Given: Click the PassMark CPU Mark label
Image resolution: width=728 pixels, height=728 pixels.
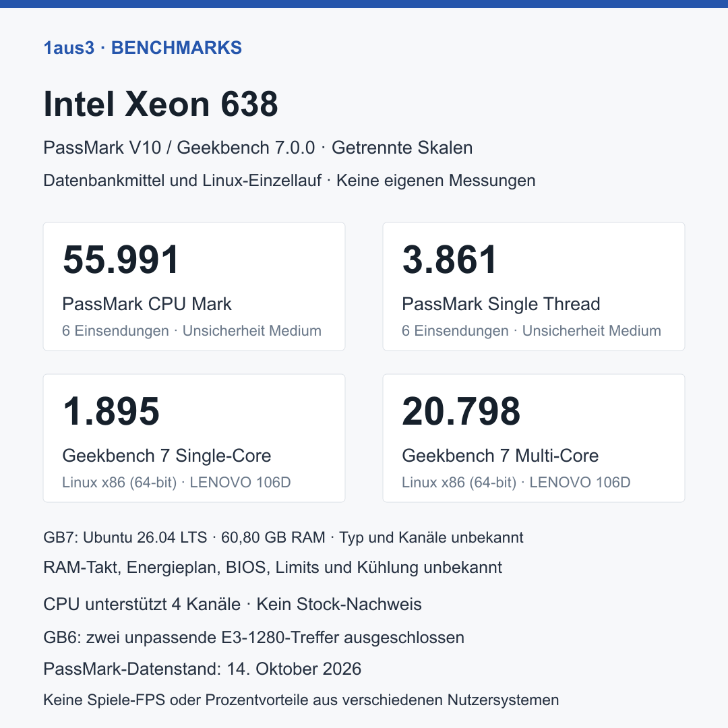Looking at the screenshot, I should 147,304.
